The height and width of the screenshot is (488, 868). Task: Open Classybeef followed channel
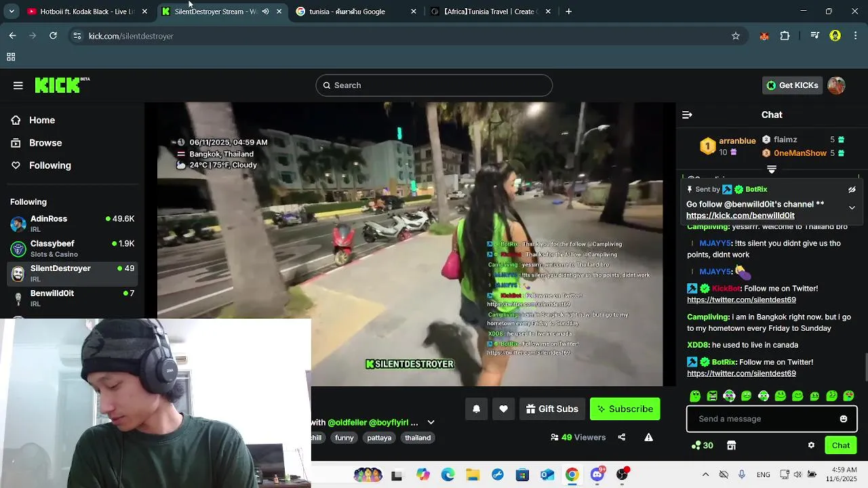point(72,249)
